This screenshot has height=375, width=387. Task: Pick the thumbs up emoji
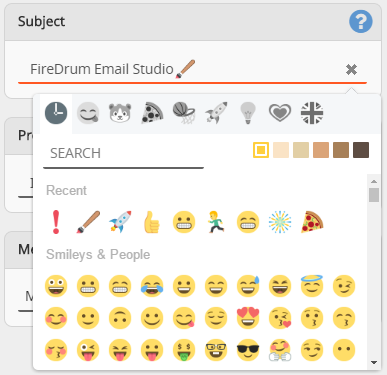pyautogui.click(x=152, y=222)
